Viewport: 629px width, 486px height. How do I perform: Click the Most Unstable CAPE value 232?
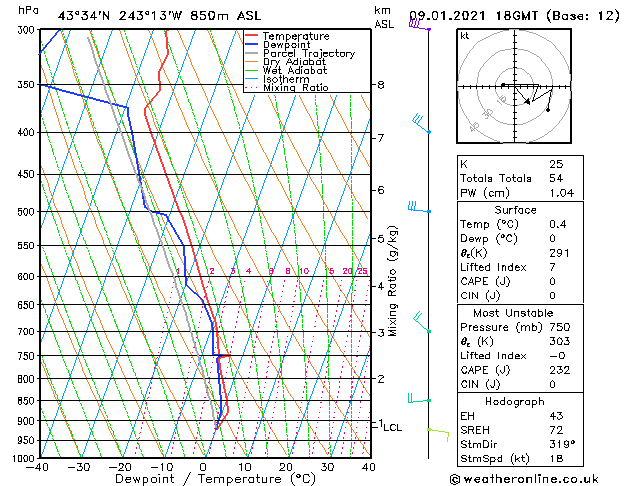click(560, 370)
